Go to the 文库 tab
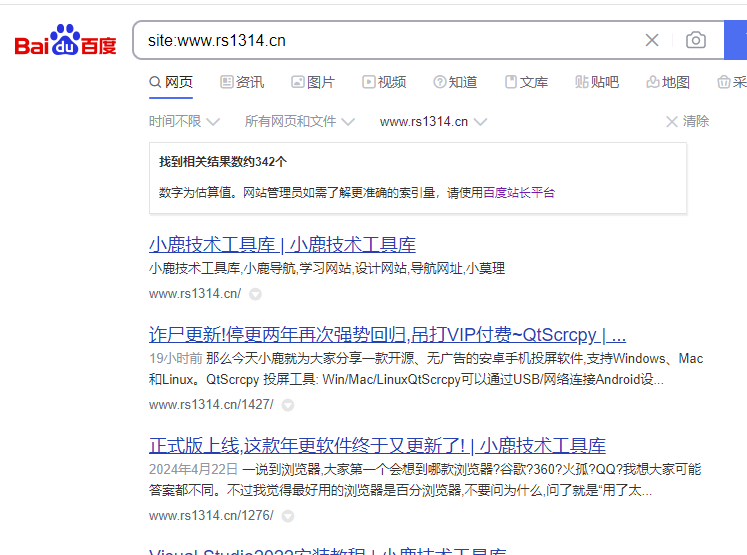Image resolution: width=747 pixels, height=555 pixels. pyautogui.click(x=526, y=82)
